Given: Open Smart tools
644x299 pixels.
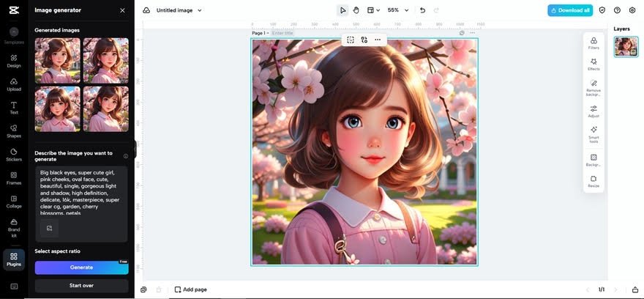Looking at the screenshot, I should [x=594, y=133].
